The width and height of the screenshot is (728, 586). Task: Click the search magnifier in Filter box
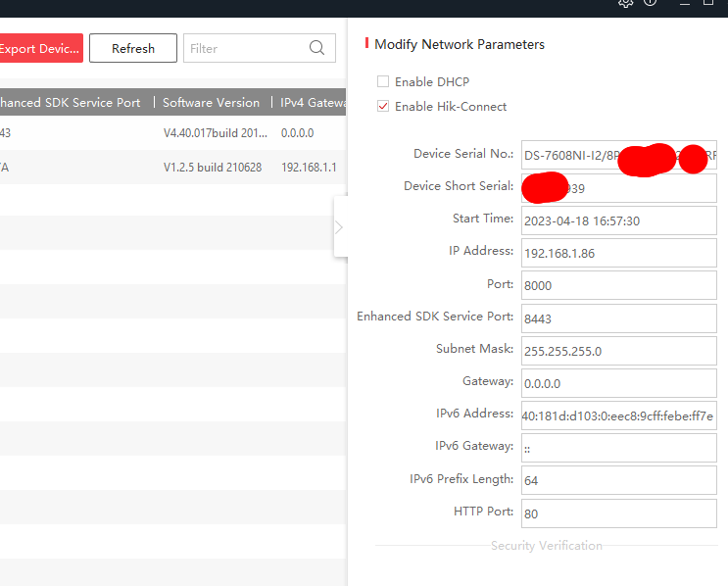click(316, 48)
